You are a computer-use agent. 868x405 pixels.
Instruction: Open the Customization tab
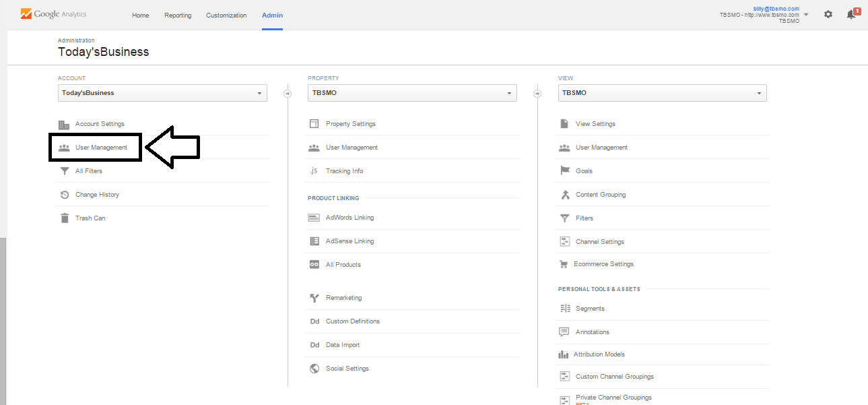pos(226,15)
